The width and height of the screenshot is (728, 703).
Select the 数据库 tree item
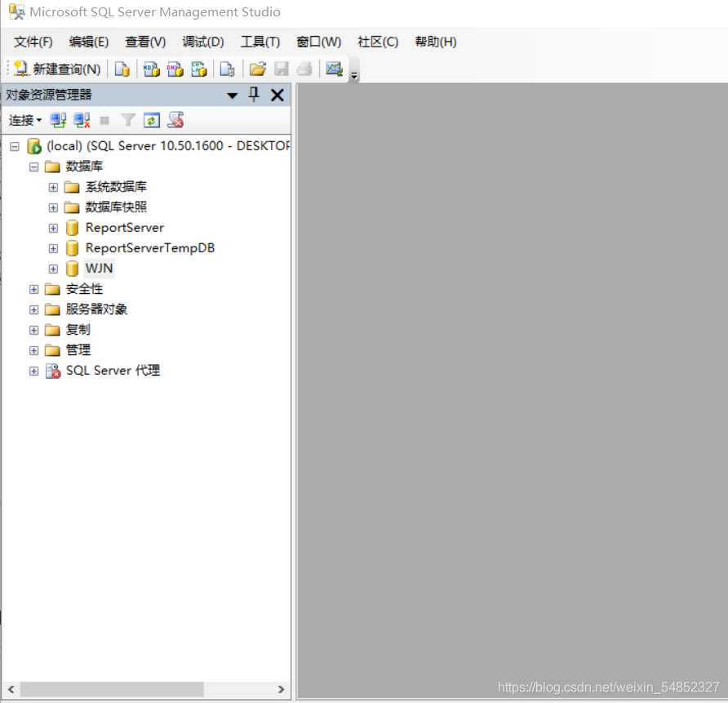point(84,167)
